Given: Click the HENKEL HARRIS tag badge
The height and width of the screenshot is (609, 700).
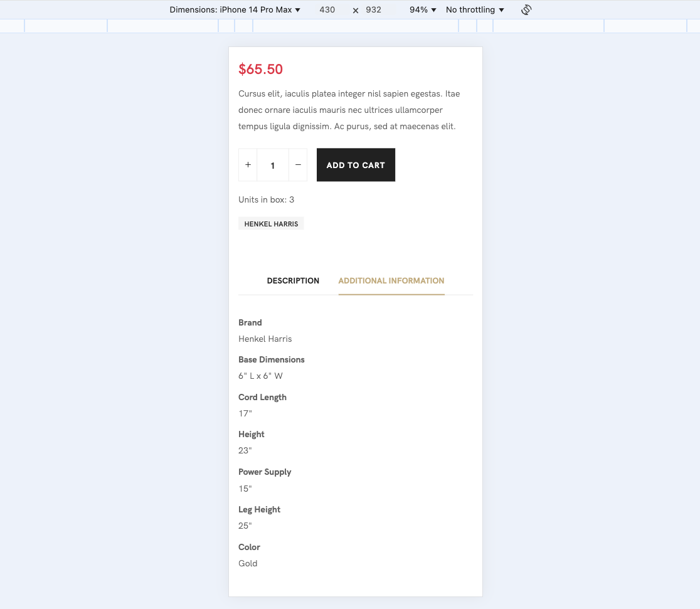Looking at the screenshot, I should point(271,224).
